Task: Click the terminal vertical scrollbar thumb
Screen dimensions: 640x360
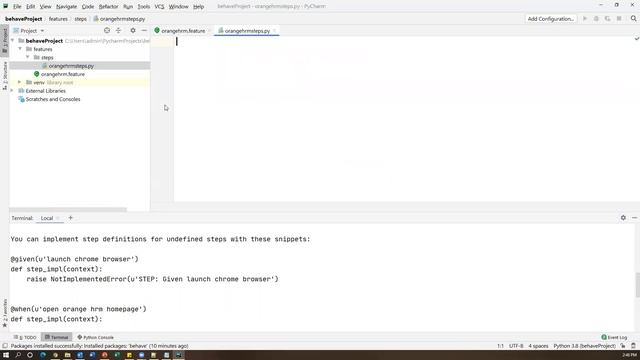Action: coord(638,284)
